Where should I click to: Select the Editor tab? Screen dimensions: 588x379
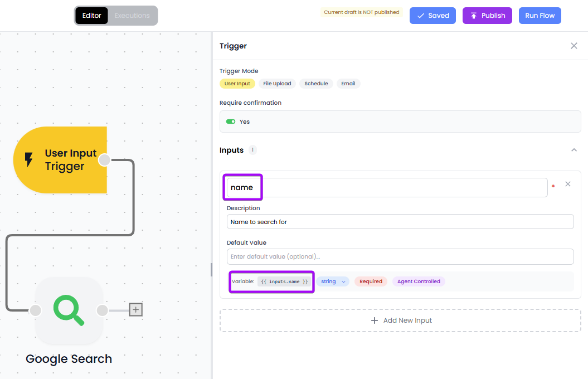(91, 16)
